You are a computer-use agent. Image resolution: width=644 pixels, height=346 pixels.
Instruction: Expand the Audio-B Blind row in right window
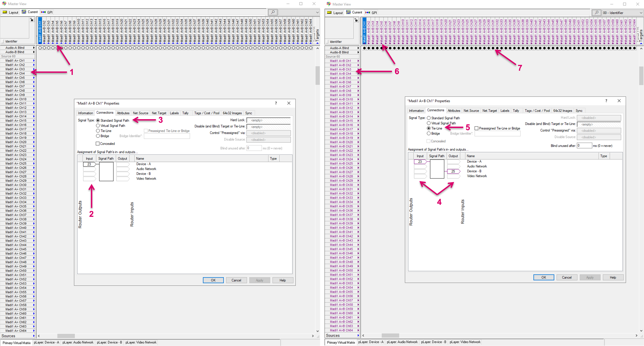[358, 52]
